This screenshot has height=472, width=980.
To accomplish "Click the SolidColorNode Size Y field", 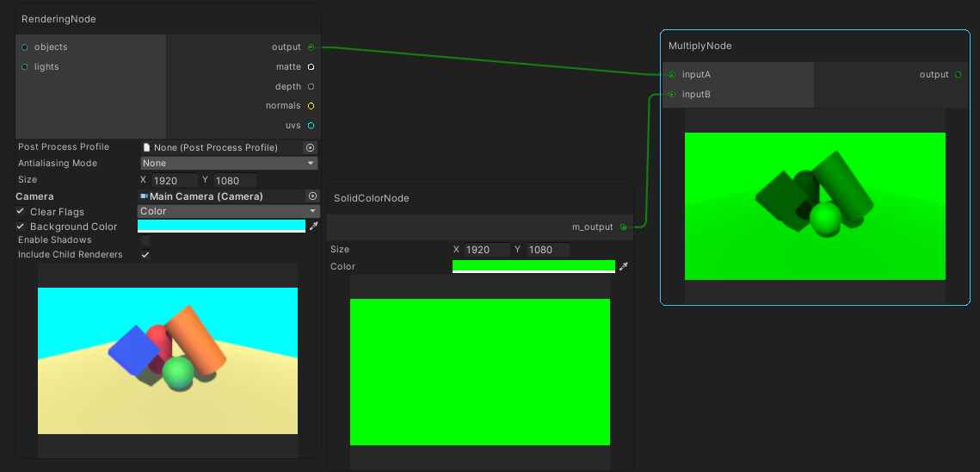I will click(548, 250).
